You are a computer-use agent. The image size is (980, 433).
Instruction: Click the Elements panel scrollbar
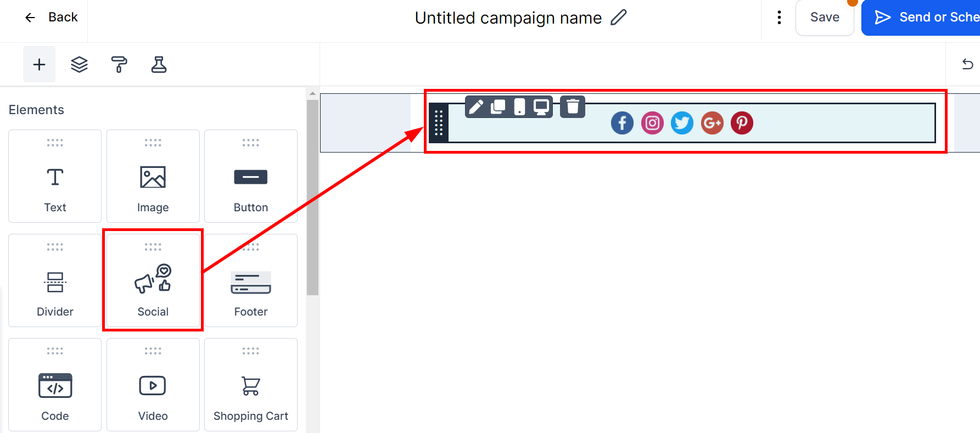(x=312, y=198)
